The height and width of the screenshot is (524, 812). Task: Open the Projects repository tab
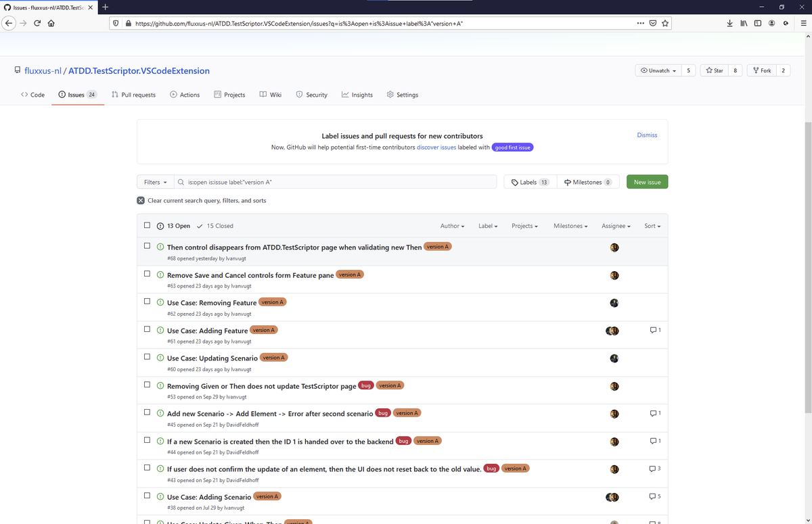click(229, 95)
